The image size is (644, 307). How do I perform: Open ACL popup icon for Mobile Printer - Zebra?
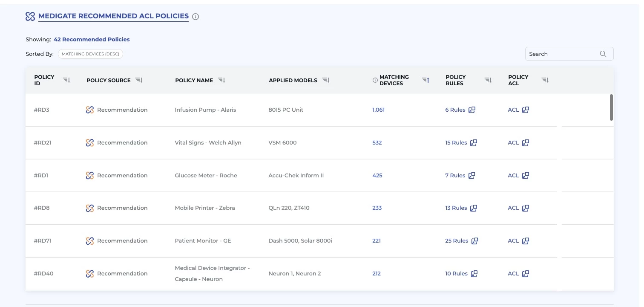[526, 208]
